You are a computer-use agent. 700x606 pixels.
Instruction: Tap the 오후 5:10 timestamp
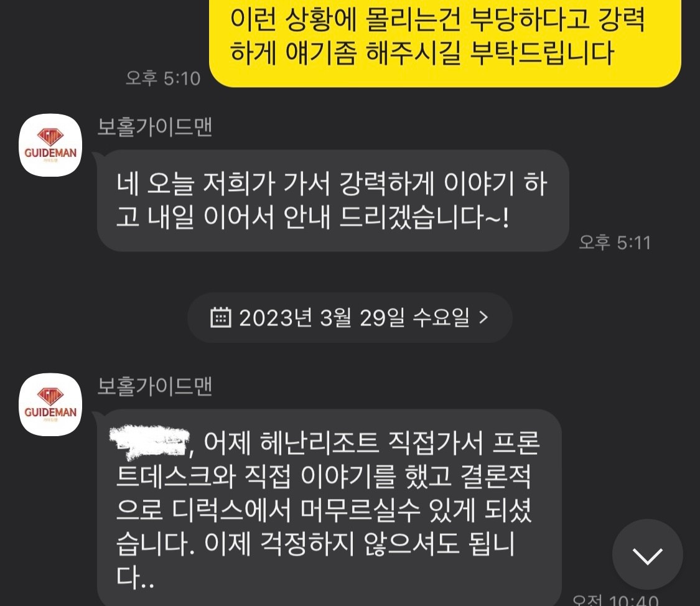pyautogui.click(x=163, y=78)
